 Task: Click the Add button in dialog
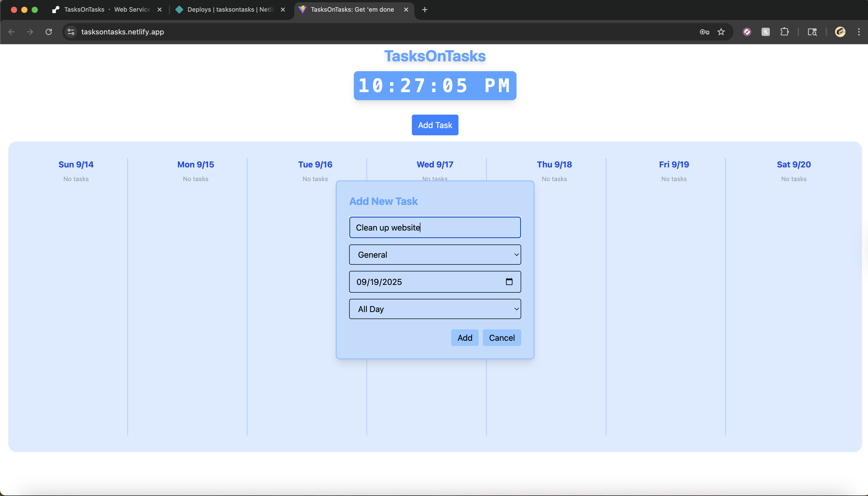click(464, 338)
